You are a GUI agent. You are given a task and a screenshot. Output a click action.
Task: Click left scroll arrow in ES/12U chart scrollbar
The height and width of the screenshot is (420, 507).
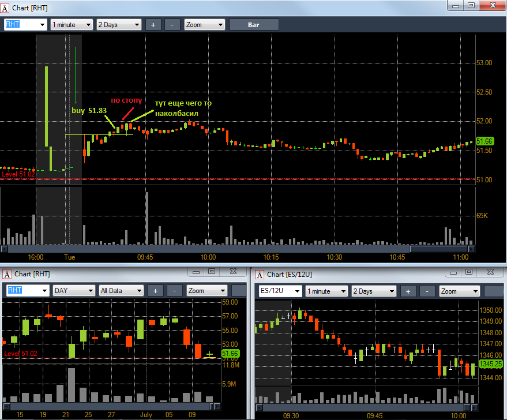coord(259,407)
